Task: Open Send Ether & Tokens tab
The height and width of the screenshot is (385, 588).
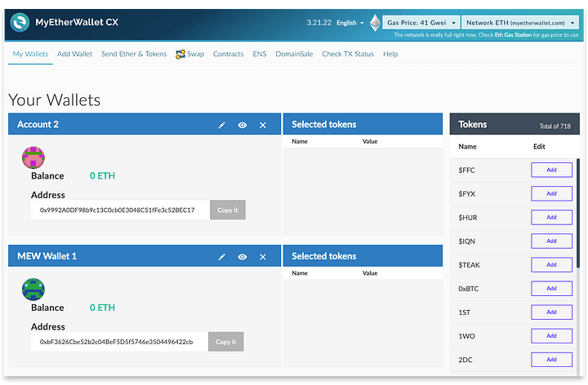Action: point(134,54)
